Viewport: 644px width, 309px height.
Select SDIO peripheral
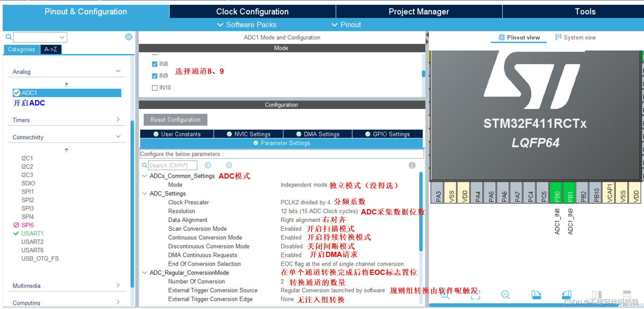[x=28, y=183]
